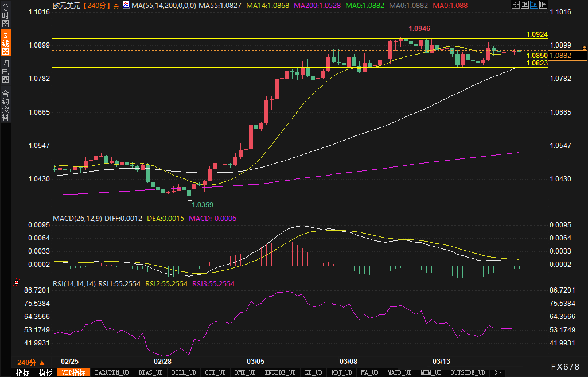Select the K线图 sidebar mode

point(5,43)
